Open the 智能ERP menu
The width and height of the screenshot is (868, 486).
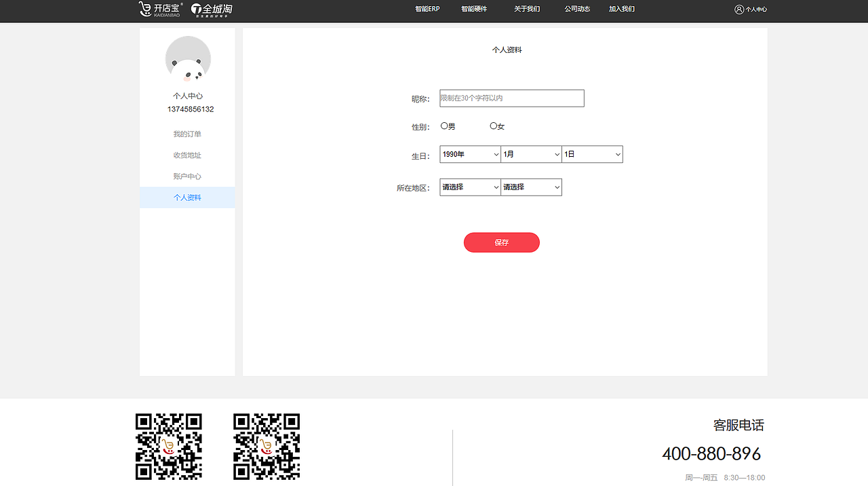427,9
